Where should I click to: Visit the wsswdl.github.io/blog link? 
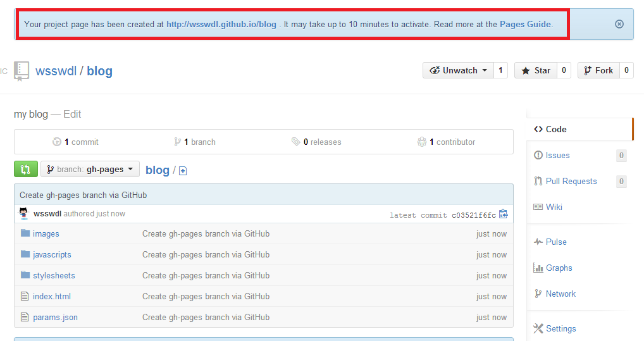click(221, 25)
